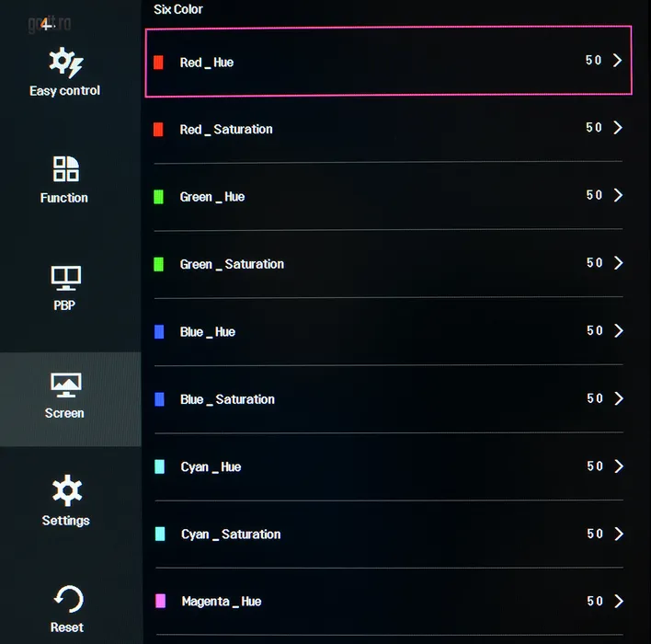The width and height of the screenshot is (651, 644).
Task: Expand the Red _ Hue chevron arrow
Action: coord(618,61)
